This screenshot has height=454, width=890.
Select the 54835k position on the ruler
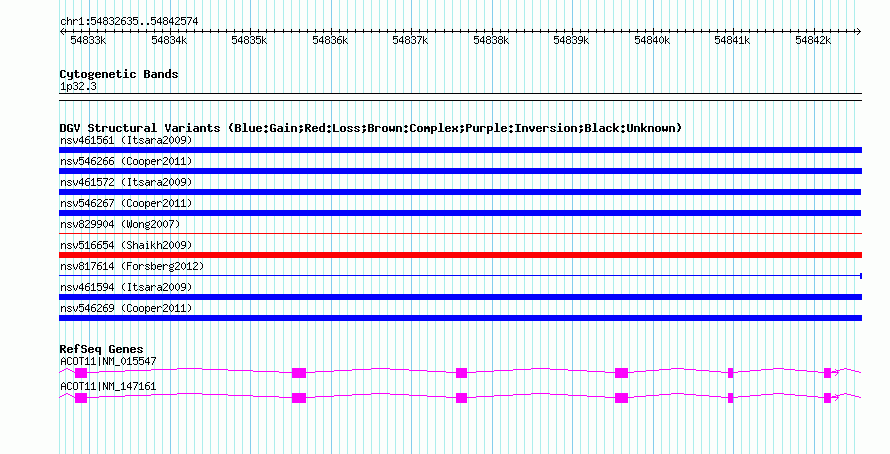point(249,40)
